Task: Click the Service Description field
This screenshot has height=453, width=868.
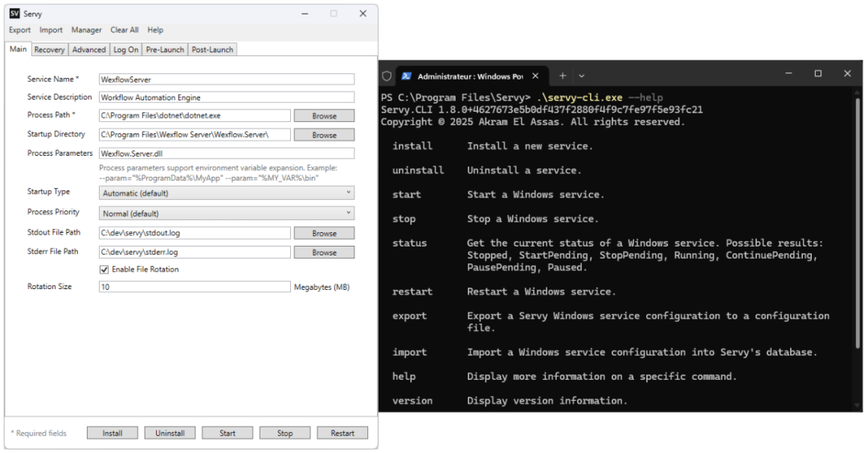Action: [x=227, y=97]
